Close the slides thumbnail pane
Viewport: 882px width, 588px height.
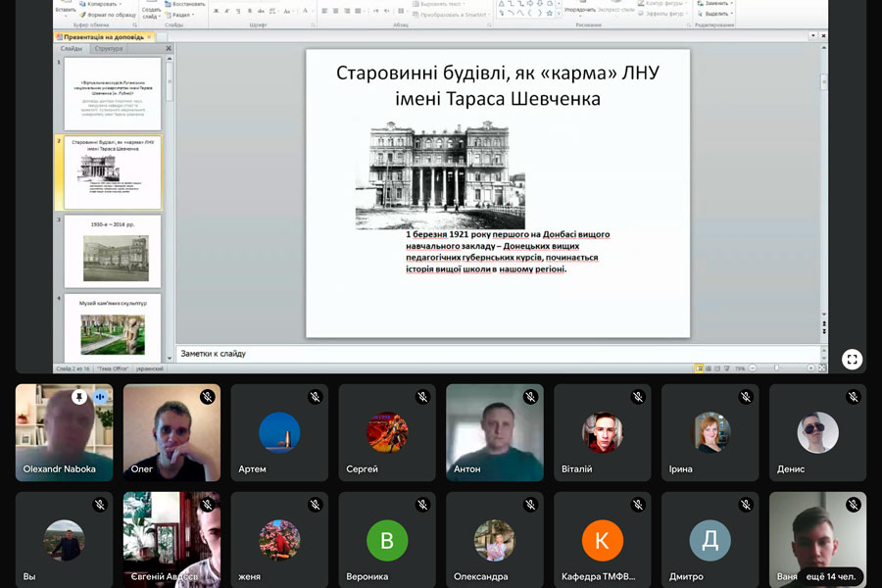(168, 48)
